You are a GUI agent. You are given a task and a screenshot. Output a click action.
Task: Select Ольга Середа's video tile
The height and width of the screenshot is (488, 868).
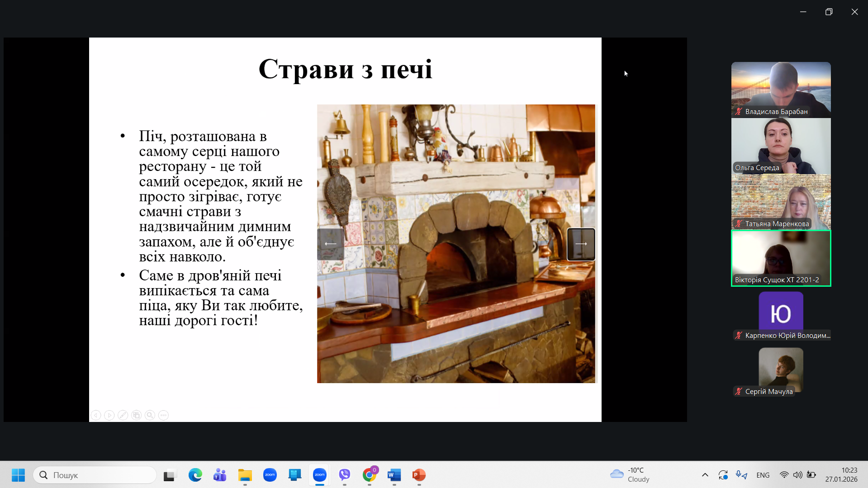pyautogui.click(x=781, y=146)
